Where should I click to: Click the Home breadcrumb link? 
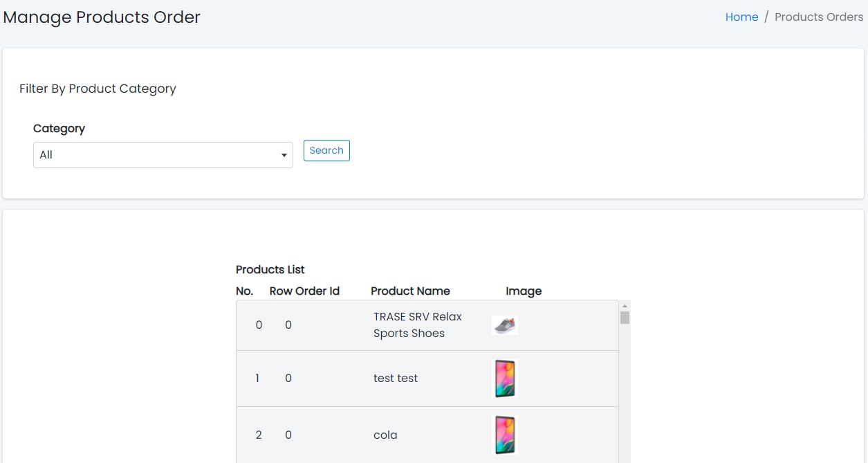741,17
